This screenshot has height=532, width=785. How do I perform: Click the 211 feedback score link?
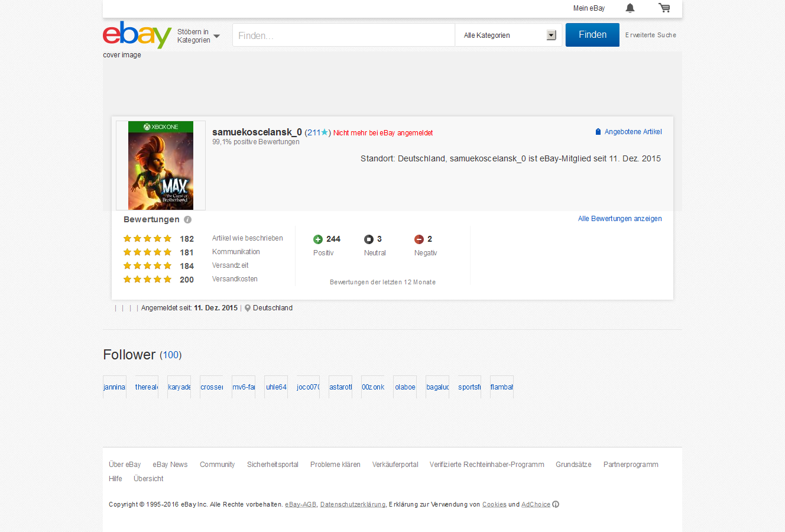[x=314, y=132]
